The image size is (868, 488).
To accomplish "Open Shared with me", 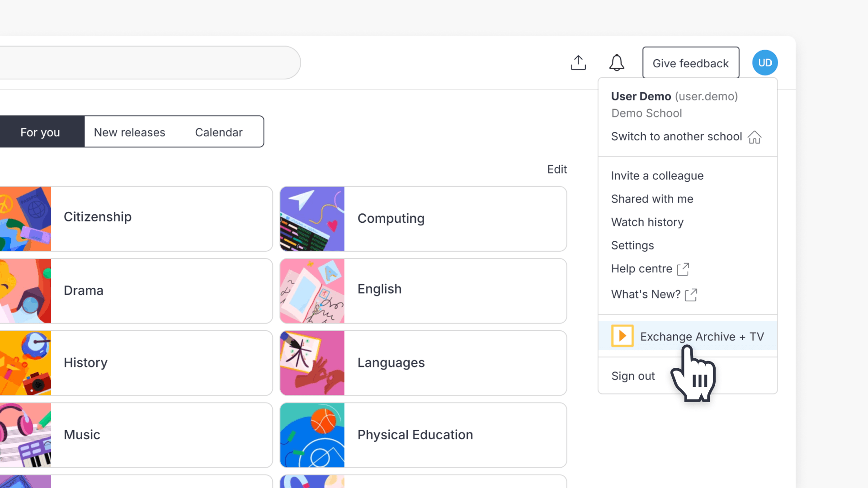I will point(652,199).
